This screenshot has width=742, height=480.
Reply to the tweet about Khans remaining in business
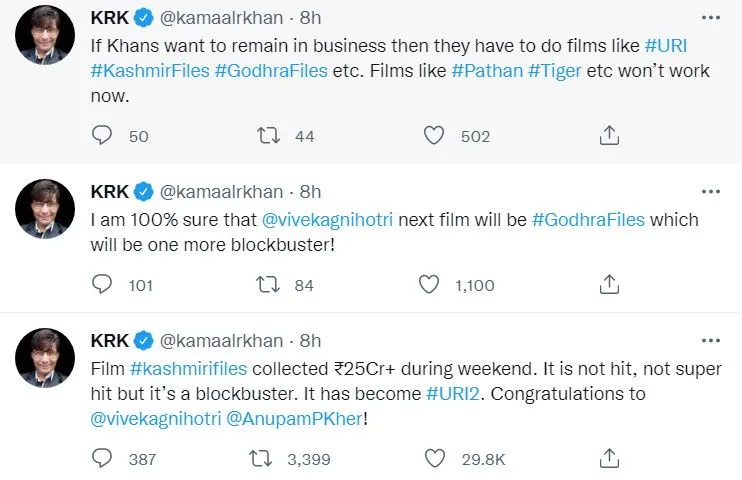pyautogui.click(x=102, y=135)
